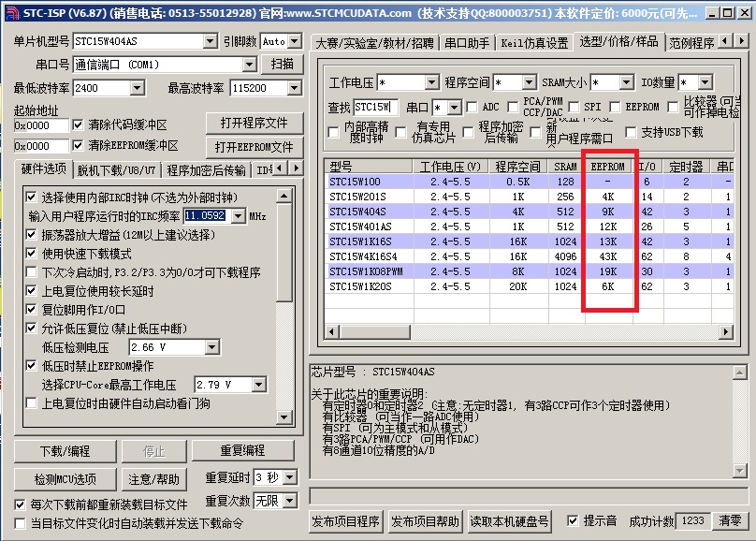This screenshot has width=756, height=541.
Task: Check the ADC filter checkbox
Action: click(x=472, y=107)
